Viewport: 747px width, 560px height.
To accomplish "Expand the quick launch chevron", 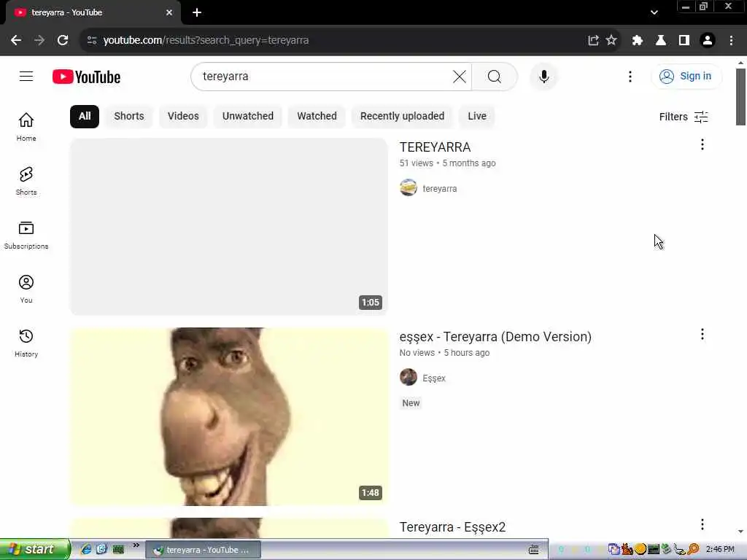I will [x=136, y=545].
